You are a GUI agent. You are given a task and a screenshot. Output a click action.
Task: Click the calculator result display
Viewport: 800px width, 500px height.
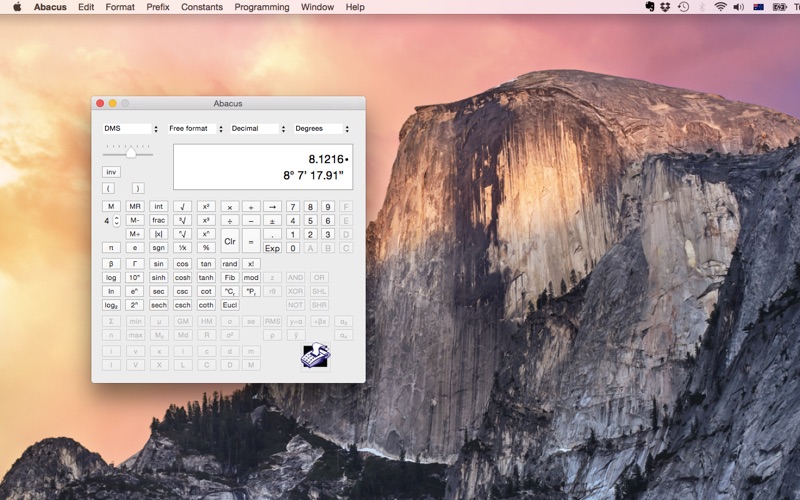pos(263,167)
